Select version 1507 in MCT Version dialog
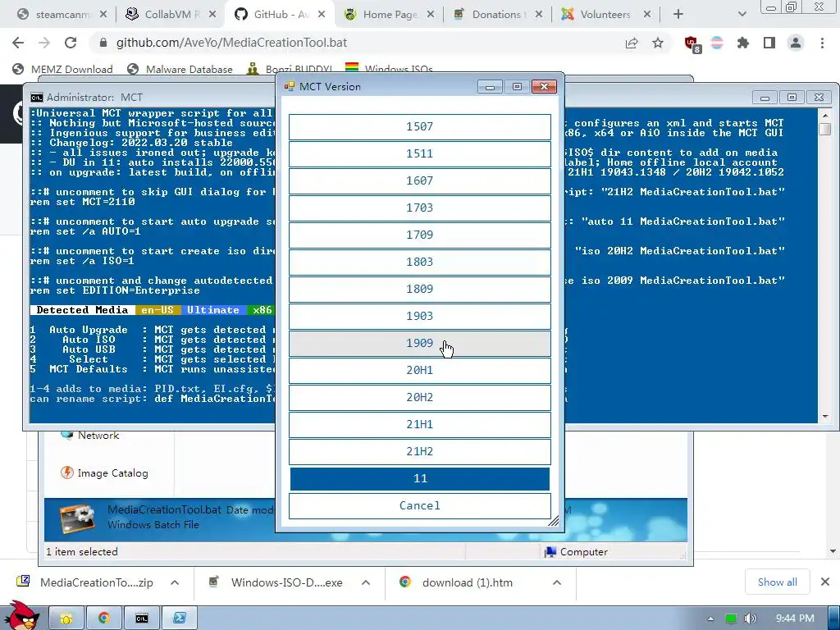This screenshot has width=840, height=630. click(419, 126)
